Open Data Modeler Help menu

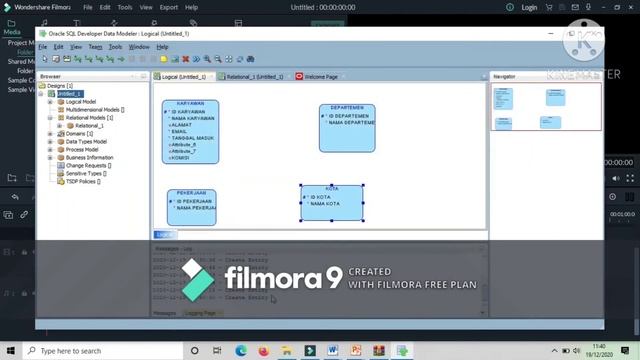point(162,47)
